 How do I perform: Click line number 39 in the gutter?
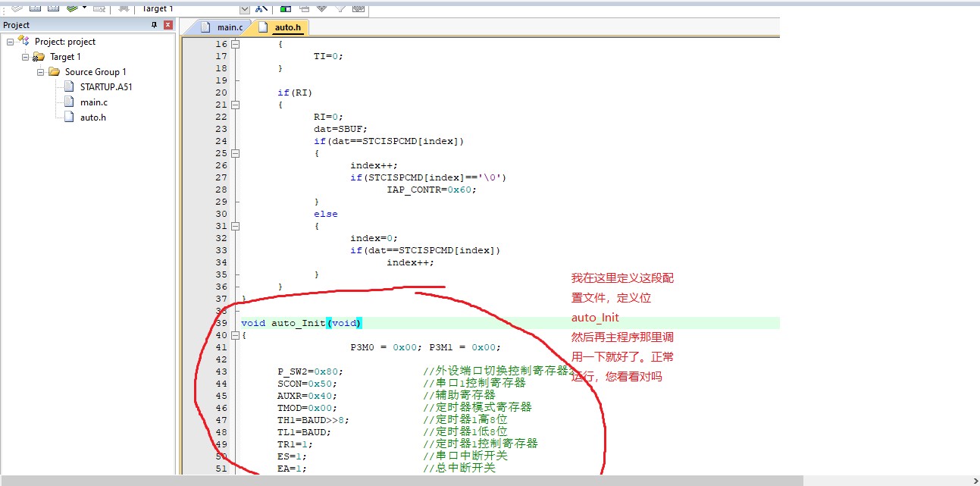click(x=221, y=323)
